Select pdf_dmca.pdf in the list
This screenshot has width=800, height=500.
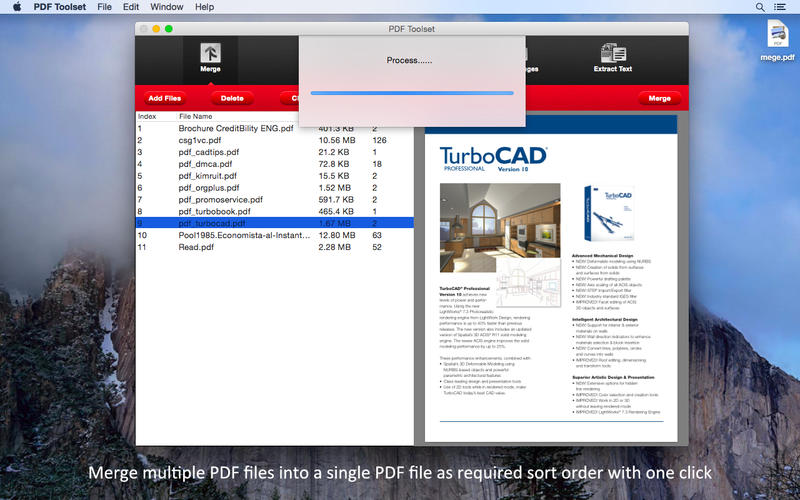tap(274, 164)
